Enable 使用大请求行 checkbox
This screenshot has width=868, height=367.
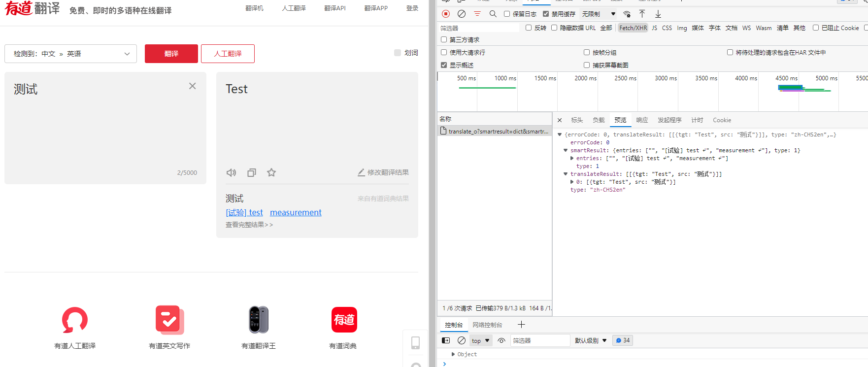444,52
